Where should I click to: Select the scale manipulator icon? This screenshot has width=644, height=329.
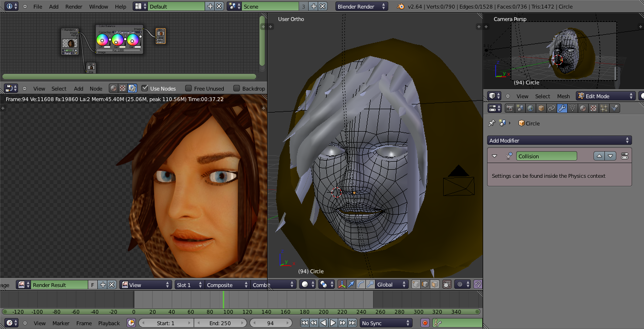tap(370, 284)
